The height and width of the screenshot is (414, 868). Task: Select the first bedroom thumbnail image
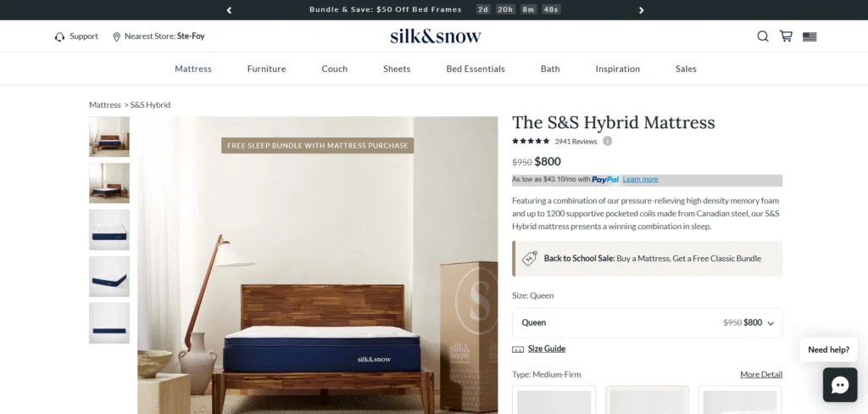click(109, 137)
